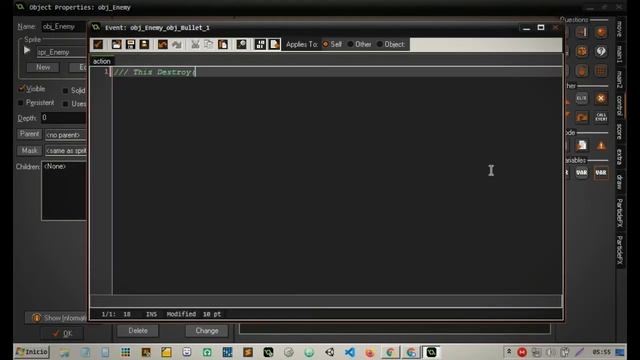The image size is (640, 360).
Task: Click the Check Collision action icon
Action: (582, 32)
